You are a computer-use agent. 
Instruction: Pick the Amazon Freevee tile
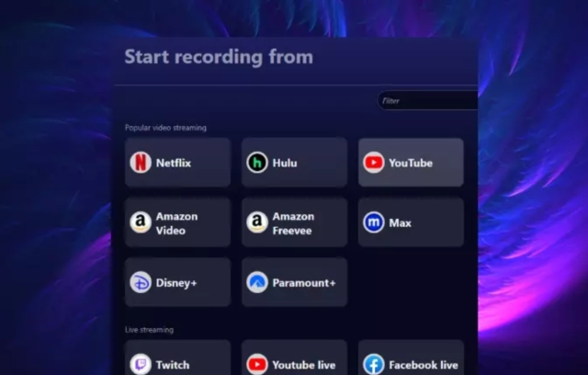[x=294, y=222]
